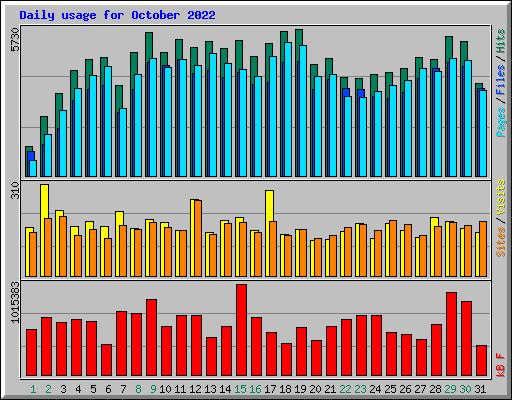Click day 15 on the x-axis
This screenshot has height=400, width=512.
[x=240, y=389]
